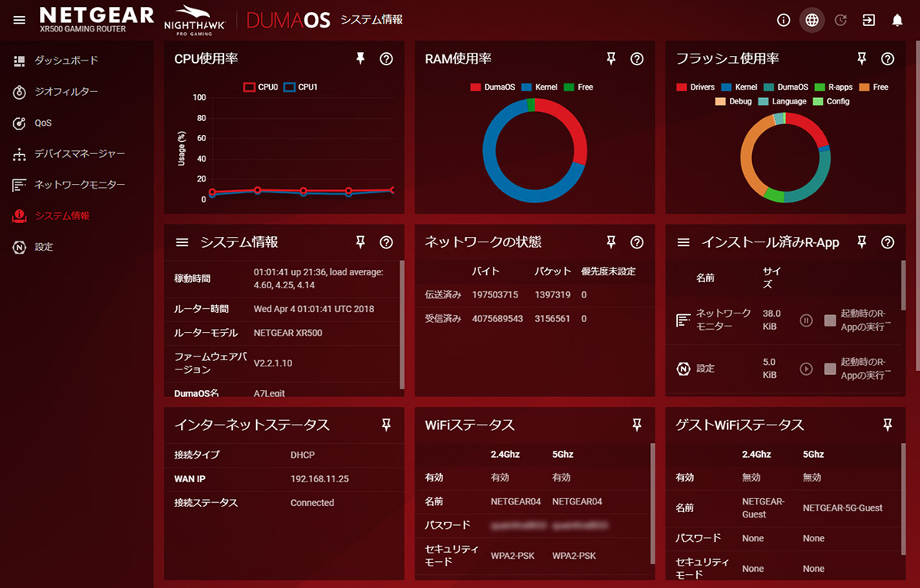Go to ダッシュボード in sidebar
920x588 pixels.
click(x=66, y=61)
